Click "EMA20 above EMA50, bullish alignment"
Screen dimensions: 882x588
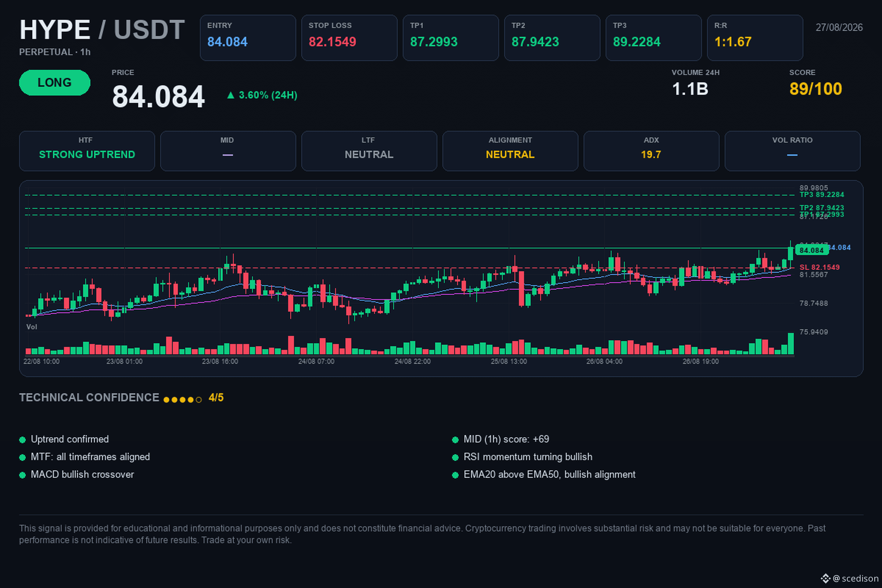pyautogui.click(x=549, y=474)
